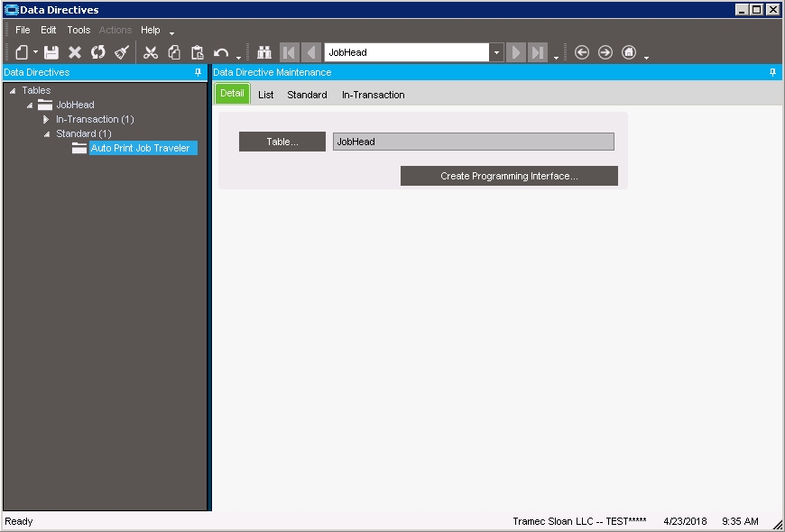Image resolution: width=785 pixels, height=532 pixels.
Task: Close the Data Directives window
Action: click(773, 10)
